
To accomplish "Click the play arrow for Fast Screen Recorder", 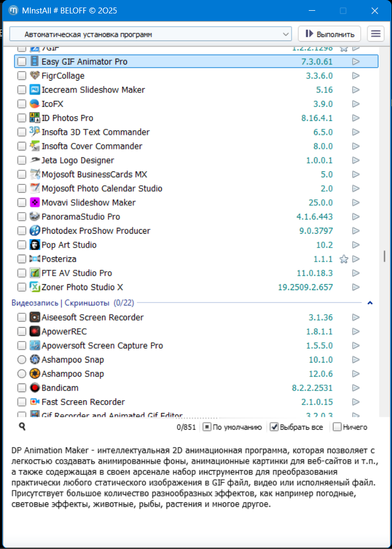I will point(355,402).
